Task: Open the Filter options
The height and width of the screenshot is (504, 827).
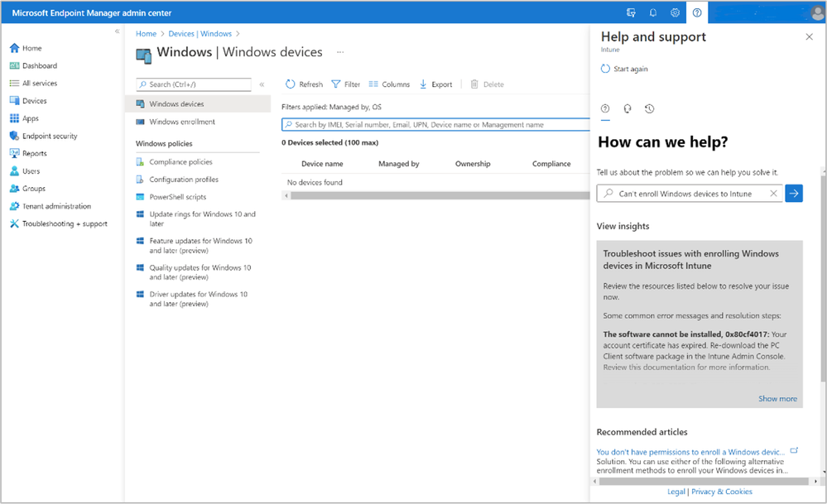Action: pos(345,84)
